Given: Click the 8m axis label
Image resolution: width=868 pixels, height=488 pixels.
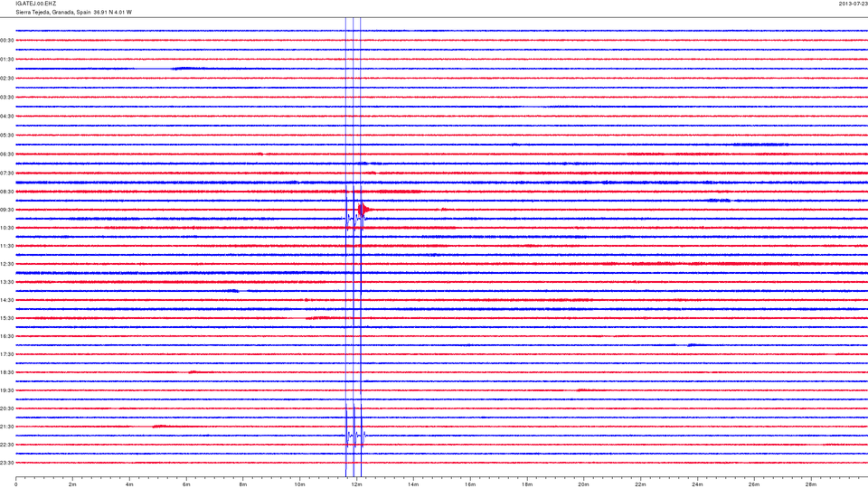Looking at the screenshot, I should point(243,484).
